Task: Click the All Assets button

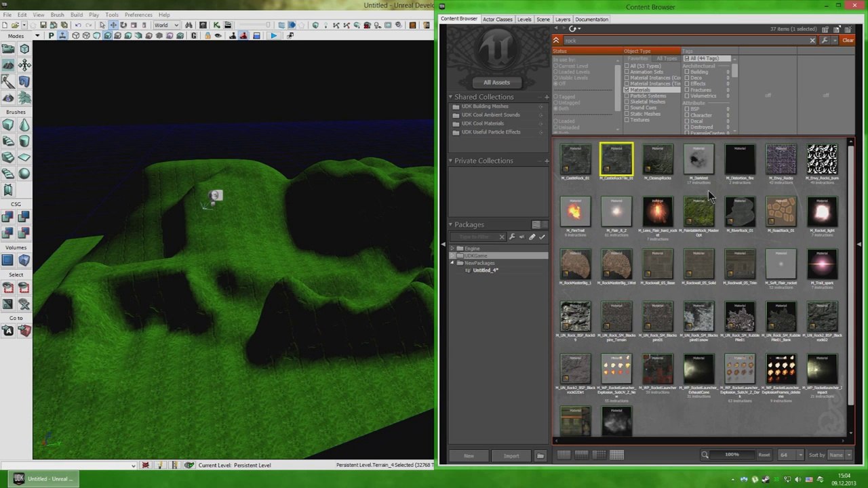Action: [496, 82]
